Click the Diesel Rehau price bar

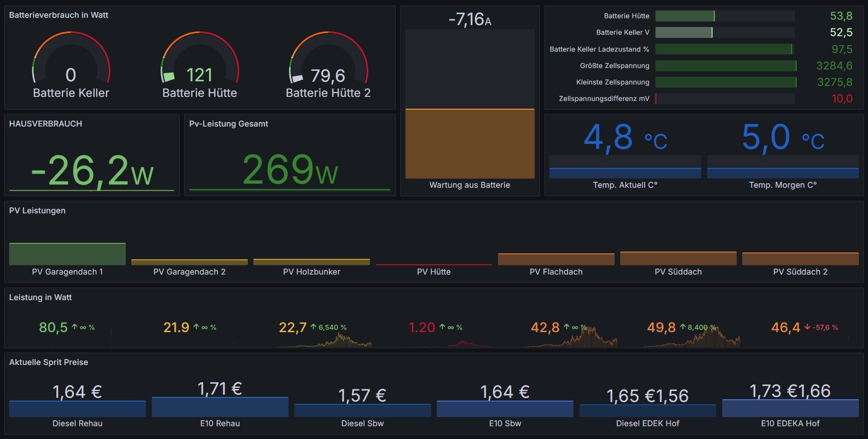(77, 409)
